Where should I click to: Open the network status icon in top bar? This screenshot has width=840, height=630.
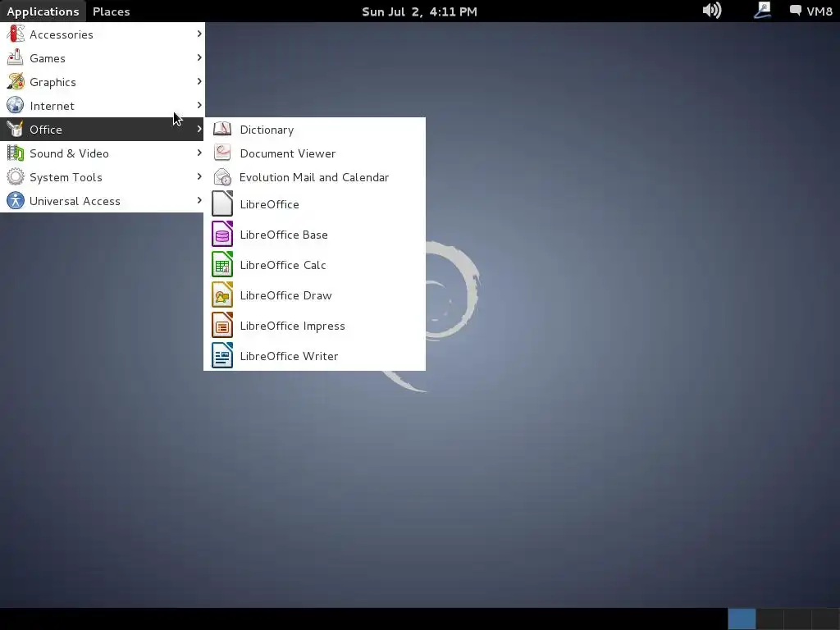click(x=762, y=11)
